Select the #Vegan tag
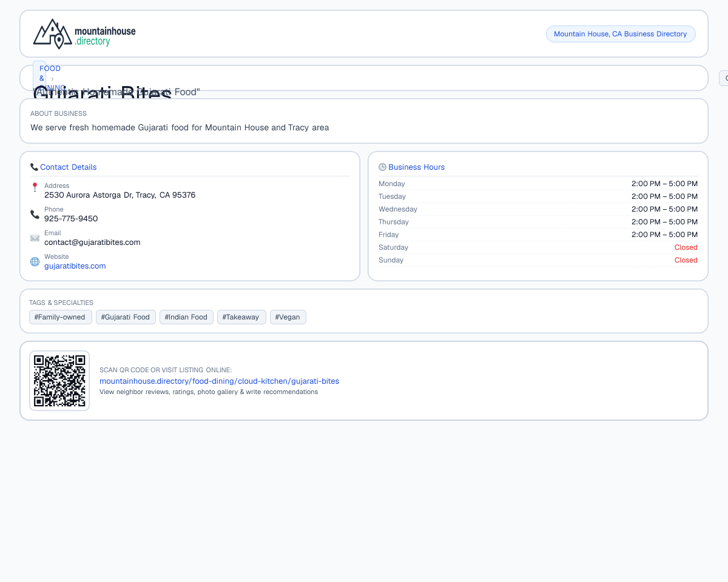The height and width of the screenshot is (582, 728). [288, 317]
